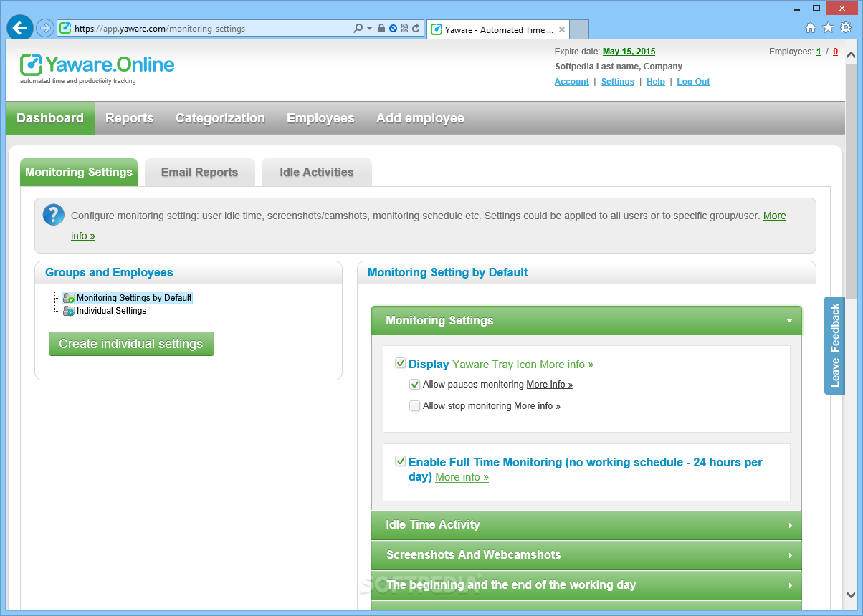Expand beginning and end of working day section
863x616 pixels.
coord(586,585)
